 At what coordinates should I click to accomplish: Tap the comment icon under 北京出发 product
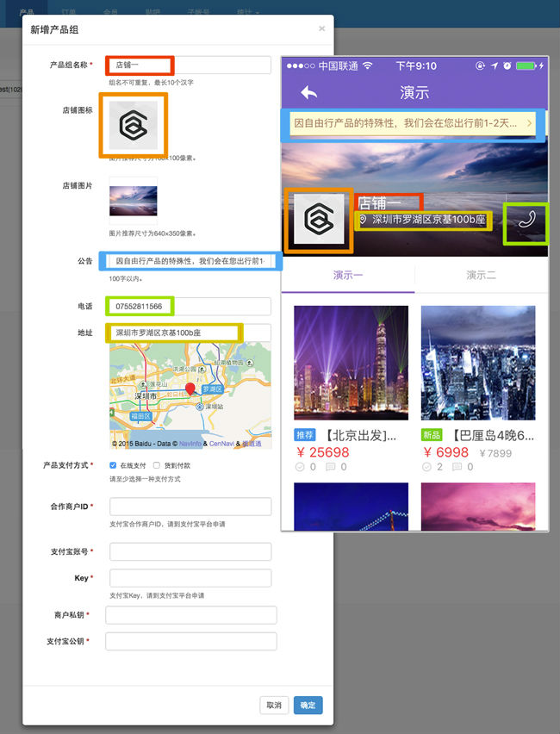coord(329,467)
